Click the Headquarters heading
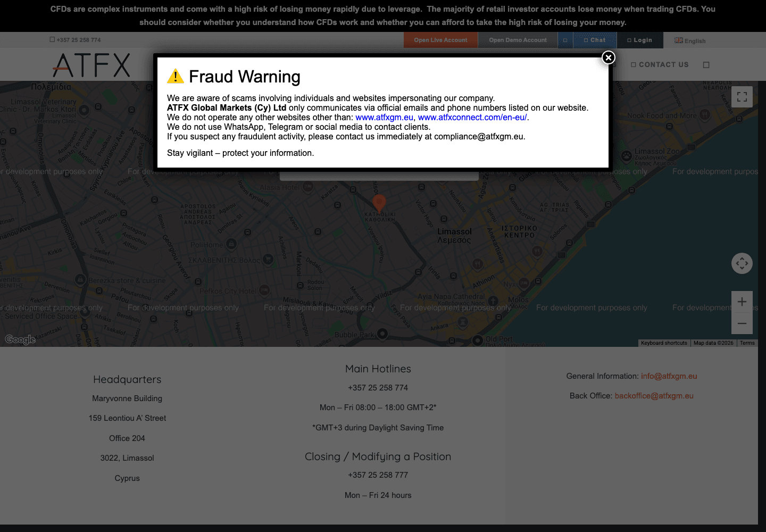 click(x=127, y=379)
